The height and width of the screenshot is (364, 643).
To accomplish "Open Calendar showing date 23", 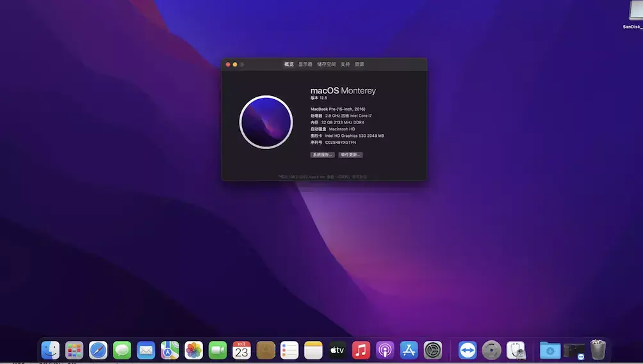I will tap(241, 351).
